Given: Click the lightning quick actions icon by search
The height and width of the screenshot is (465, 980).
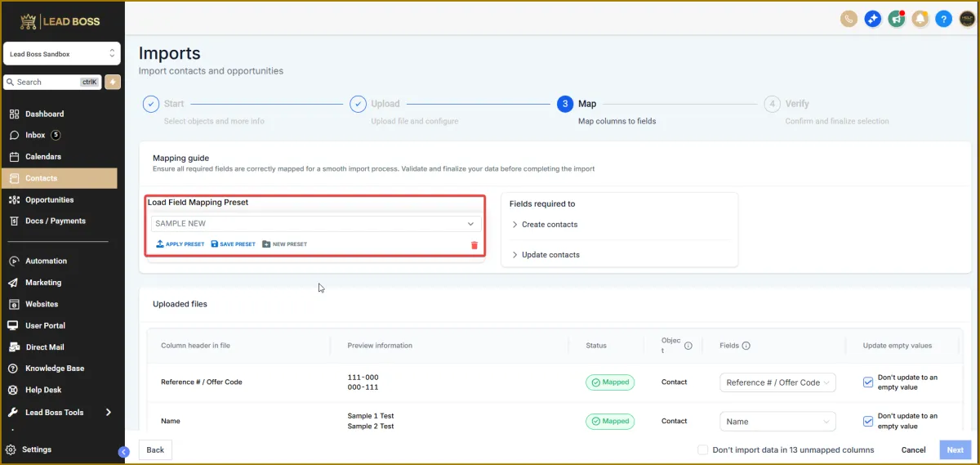Looking at the screenshot, I should (x=112, y=82).
